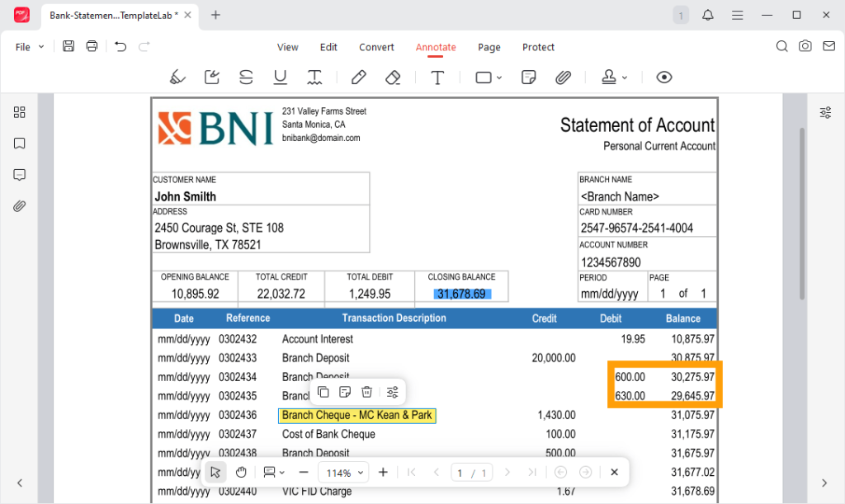Select the squiggly underline tool
This screenshot has width=845, height=504.
point(314,78)
